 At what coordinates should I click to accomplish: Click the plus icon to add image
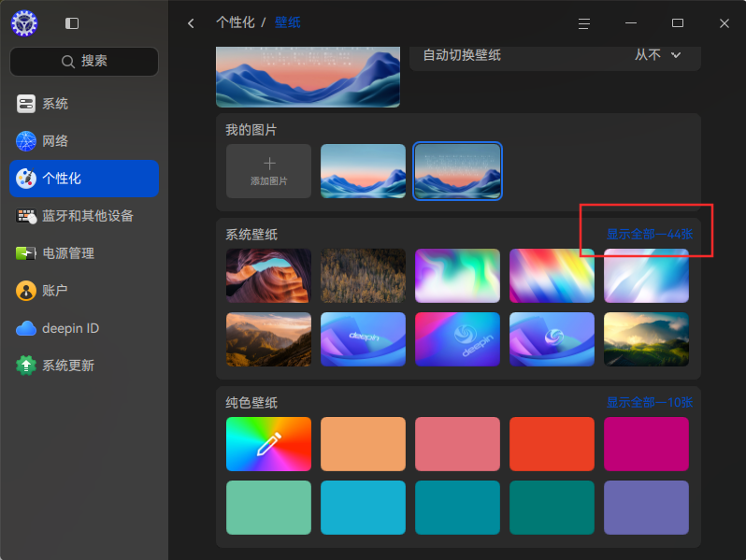pos(269,164)
